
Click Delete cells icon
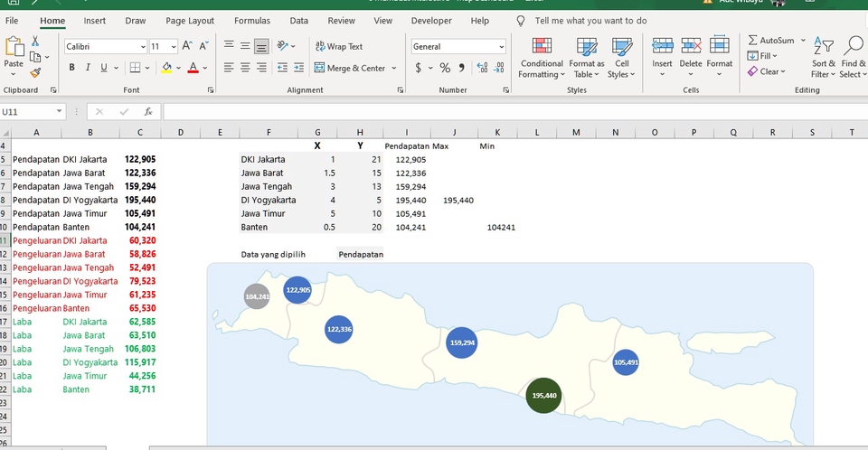click(x=691, y=45)
